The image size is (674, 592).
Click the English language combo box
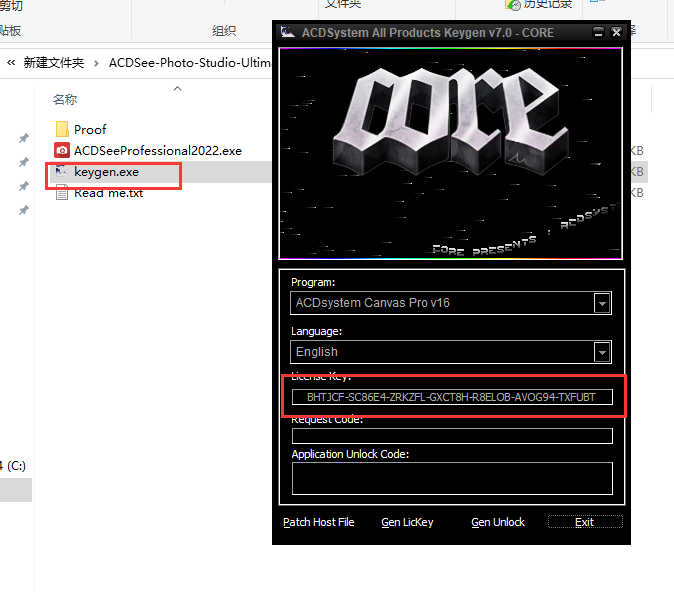click(450, 352)
